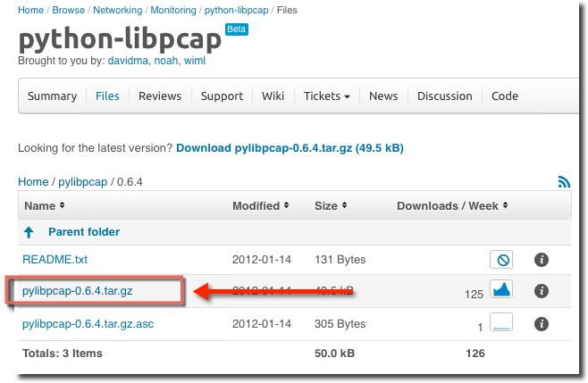Screen dimensions: 588x383
Task: Expand the Tickets dropdown menu
Action: (x=327, y=96)
